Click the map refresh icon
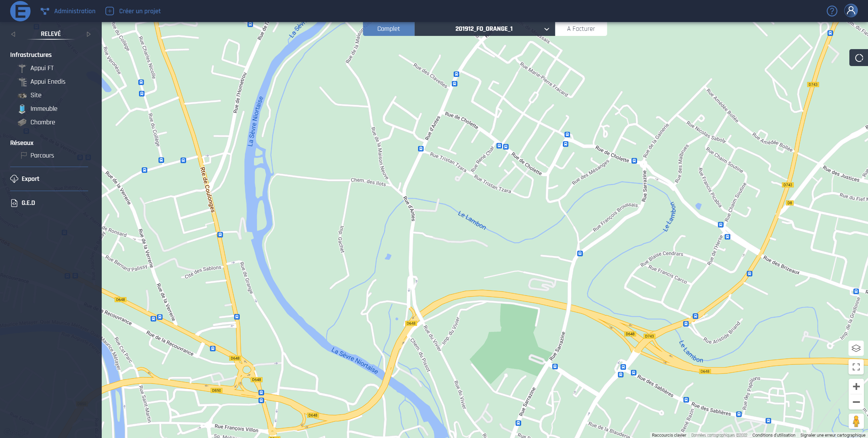Image resolution: width=868 pixels, height=438 pixels. point(859,58)
